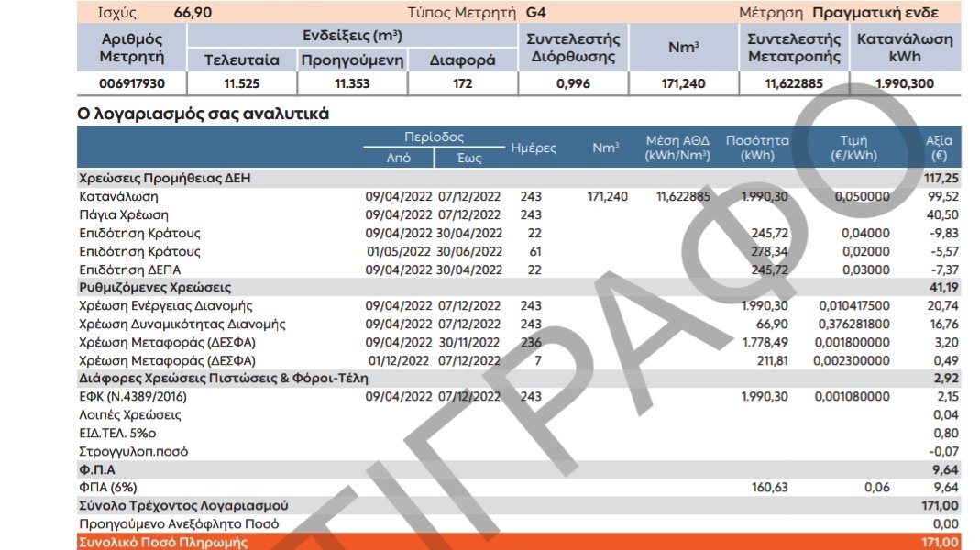
Task: Click the 'Λοιπές Χρεώσεις' row label
Action: (x=130, y=414)
